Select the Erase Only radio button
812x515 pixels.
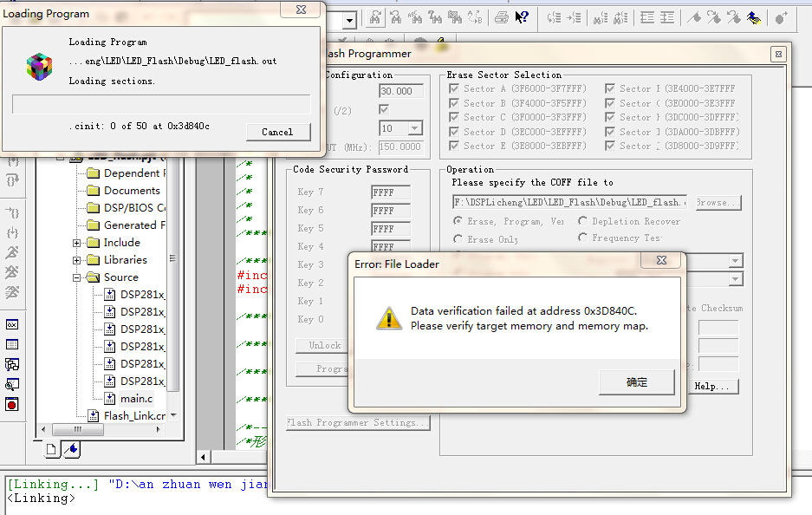(458, 239)
